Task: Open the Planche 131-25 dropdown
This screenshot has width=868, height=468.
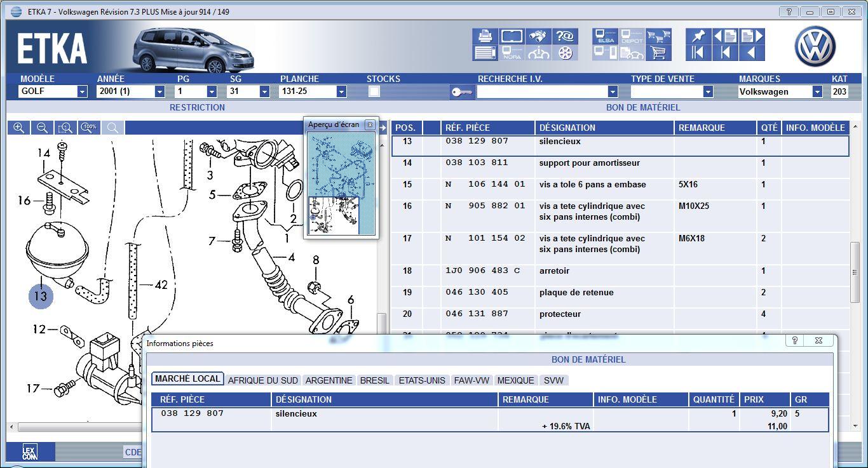Action: click(341, 91)
